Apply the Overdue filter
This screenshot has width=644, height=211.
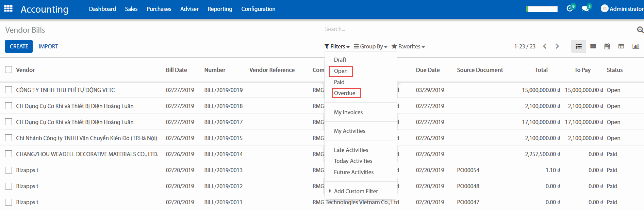pyautogui.click(x=345, y=93)
